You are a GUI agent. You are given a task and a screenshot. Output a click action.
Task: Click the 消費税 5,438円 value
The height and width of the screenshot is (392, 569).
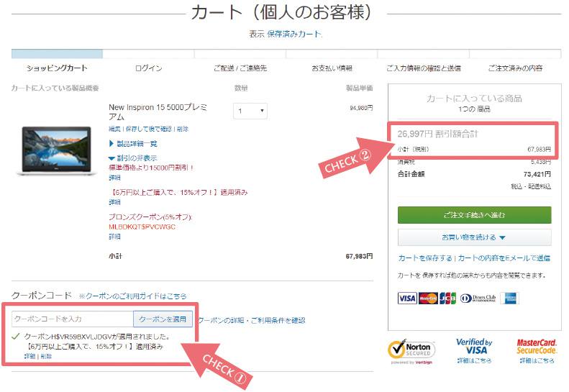point(541,162)
